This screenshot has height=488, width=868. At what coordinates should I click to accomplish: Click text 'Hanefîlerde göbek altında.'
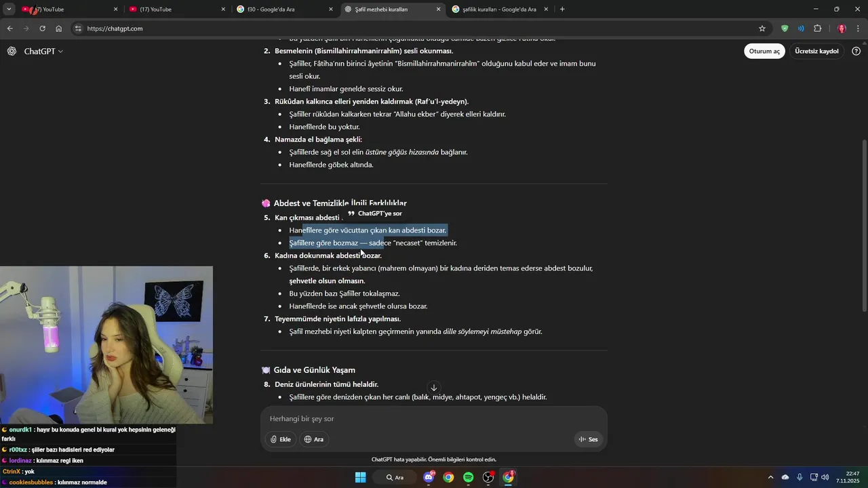(x=331, y=165)
